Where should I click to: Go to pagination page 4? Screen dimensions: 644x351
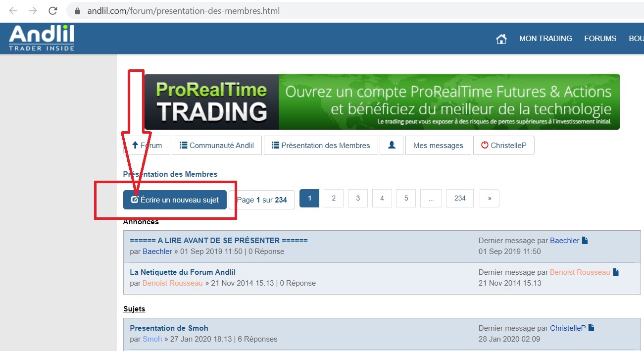pyautogui.click(x=382, y=198)
